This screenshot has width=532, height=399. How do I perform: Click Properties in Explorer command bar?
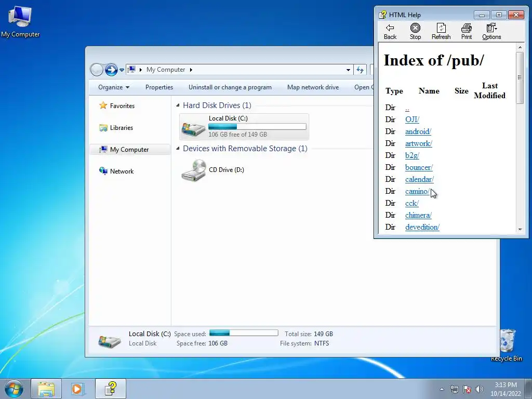pos(159,87)
